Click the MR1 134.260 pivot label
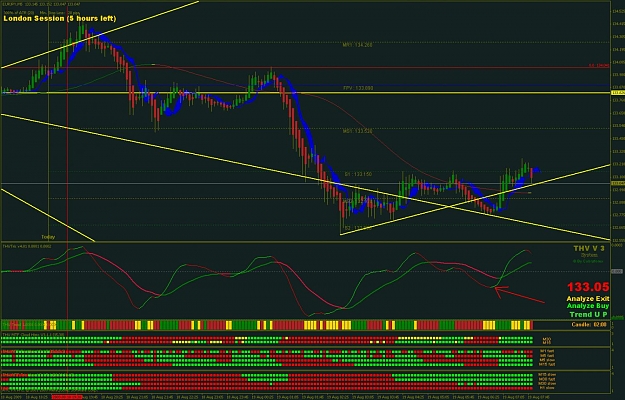Screen dimensions: 625x400 358,45
